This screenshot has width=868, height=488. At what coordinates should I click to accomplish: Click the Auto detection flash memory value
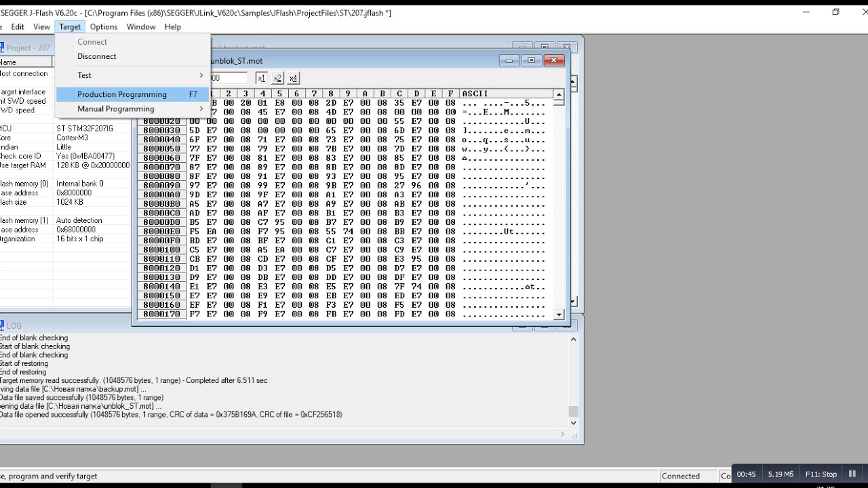(79, 220)
